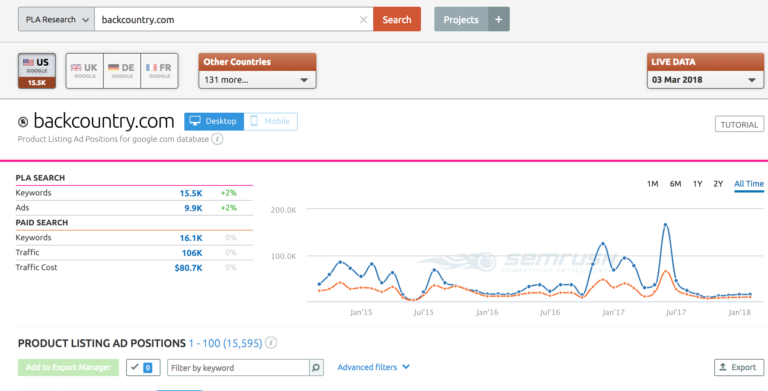Open the info icon beside the database subtitle
This screenshot has height=391, width=768.
coord(217,139)
